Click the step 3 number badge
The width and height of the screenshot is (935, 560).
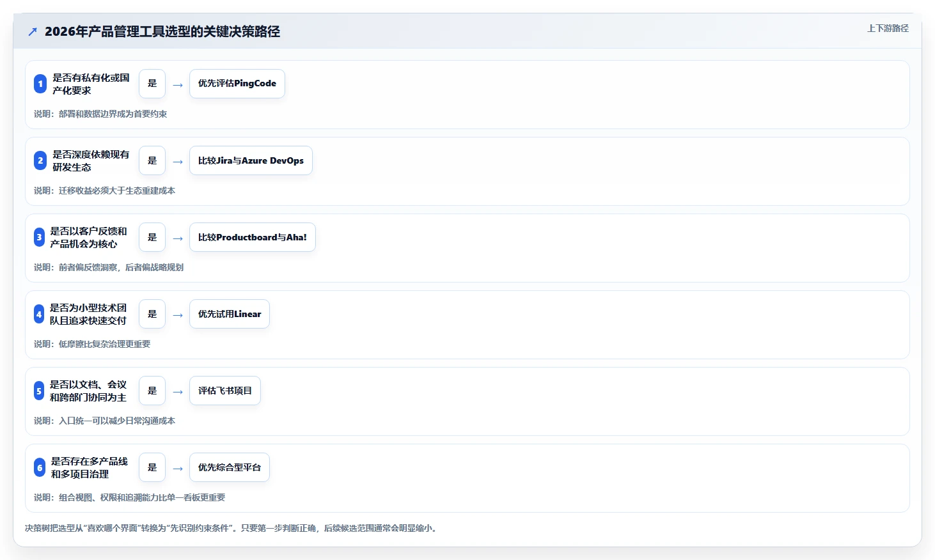39,237
